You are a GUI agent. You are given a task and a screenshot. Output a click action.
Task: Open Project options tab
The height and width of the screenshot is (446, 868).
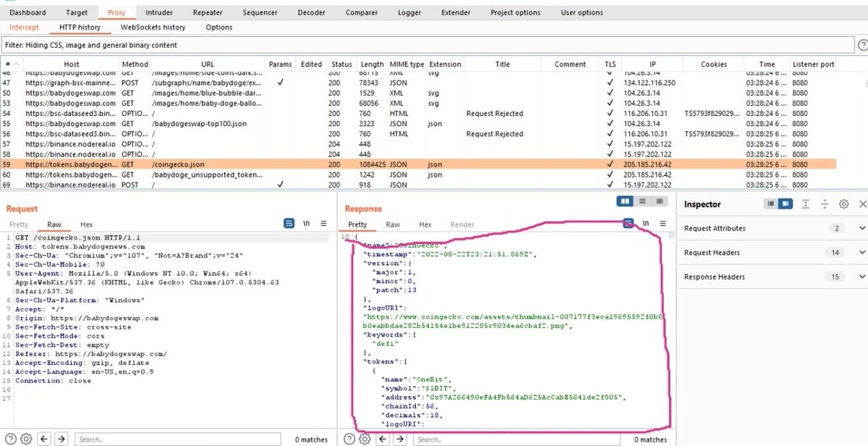click(x=515, y=12)
